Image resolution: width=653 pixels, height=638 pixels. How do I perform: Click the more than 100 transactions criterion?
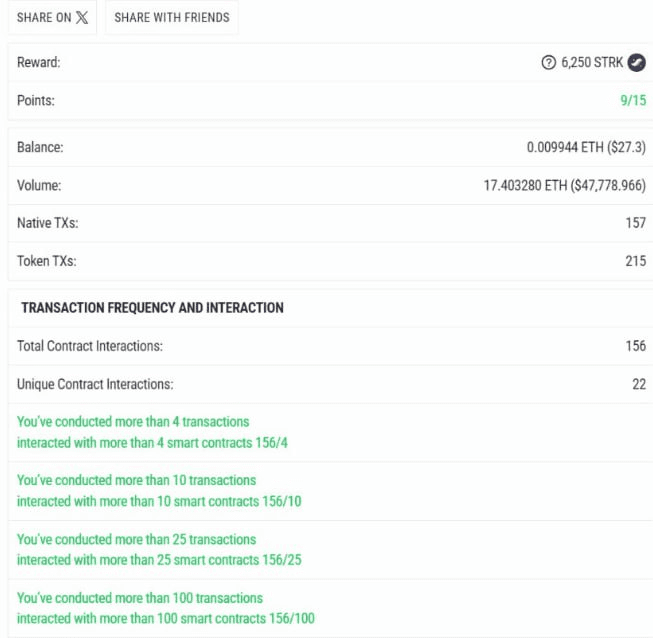(166, 608)
